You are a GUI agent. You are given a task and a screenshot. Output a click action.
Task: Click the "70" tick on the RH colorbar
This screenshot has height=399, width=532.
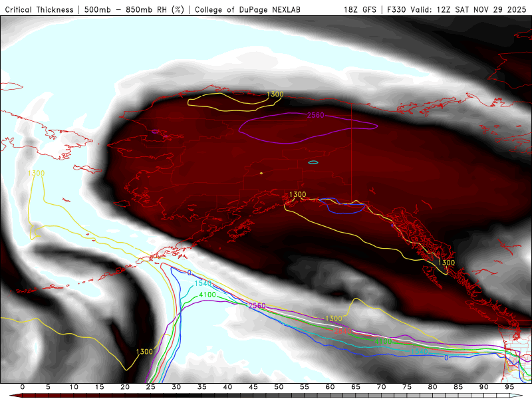click(x=381, y=387)
